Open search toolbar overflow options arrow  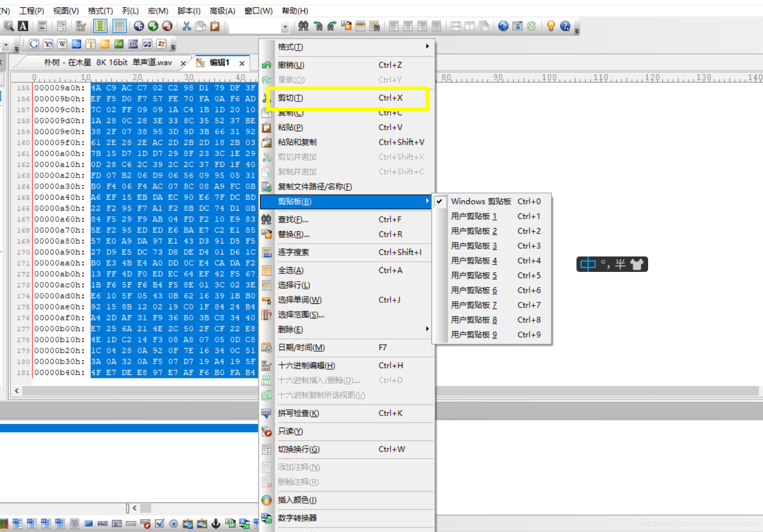173,47
